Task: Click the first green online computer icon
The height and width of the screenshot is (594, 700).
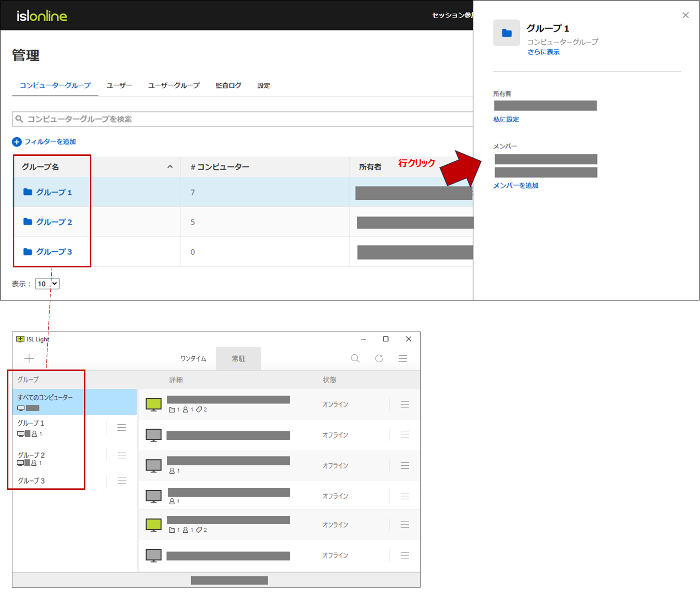Action: (154, 405)
